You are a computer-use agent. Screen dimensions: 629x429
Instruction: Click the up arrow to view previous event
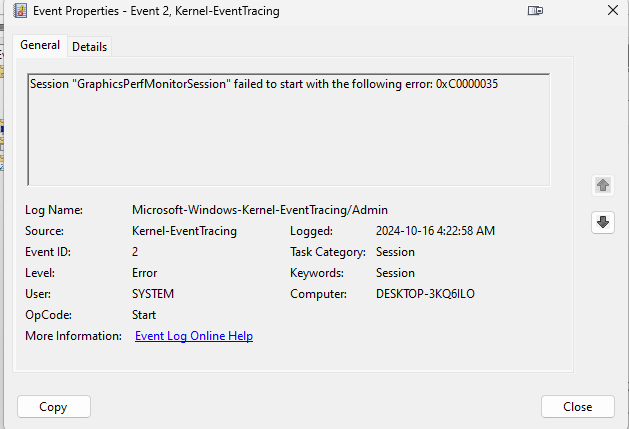[603, 185]
